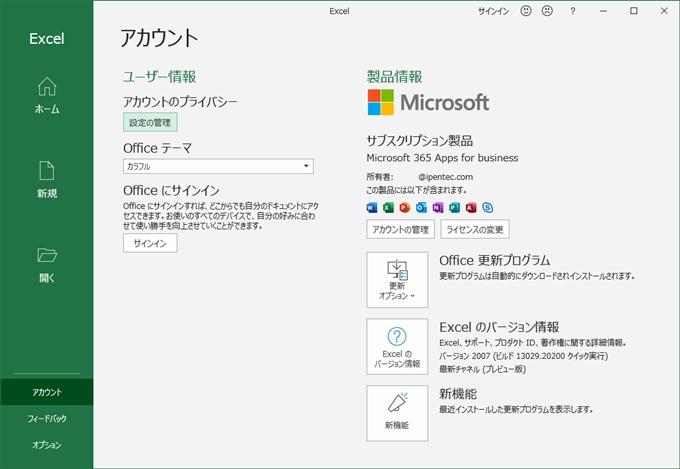
Task: Select アカウント in the sidebar
Action: [x=47, y=392]
